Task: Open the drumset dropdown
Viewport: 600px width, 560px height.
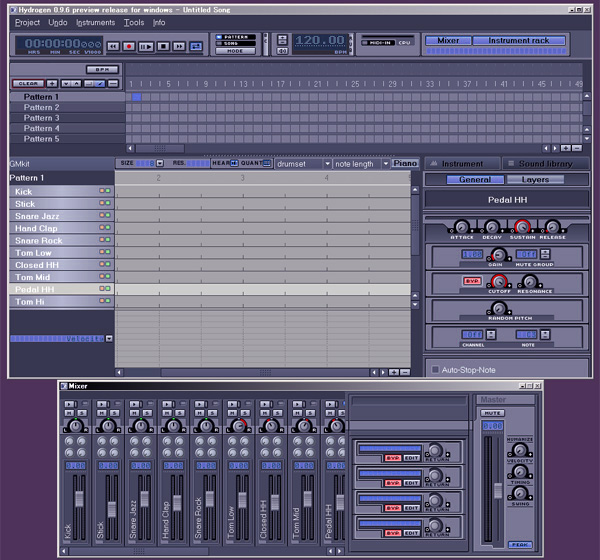Action: tap(301, 163)
